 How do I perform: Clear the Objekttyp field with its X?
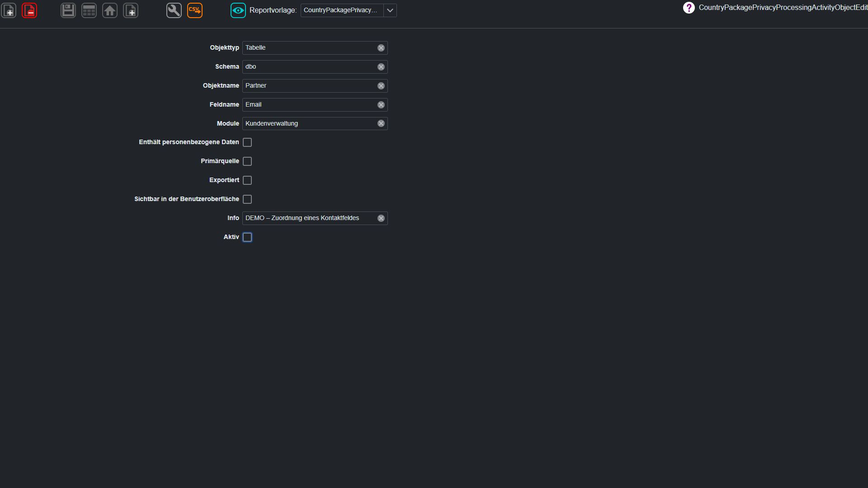click(381, 48)
